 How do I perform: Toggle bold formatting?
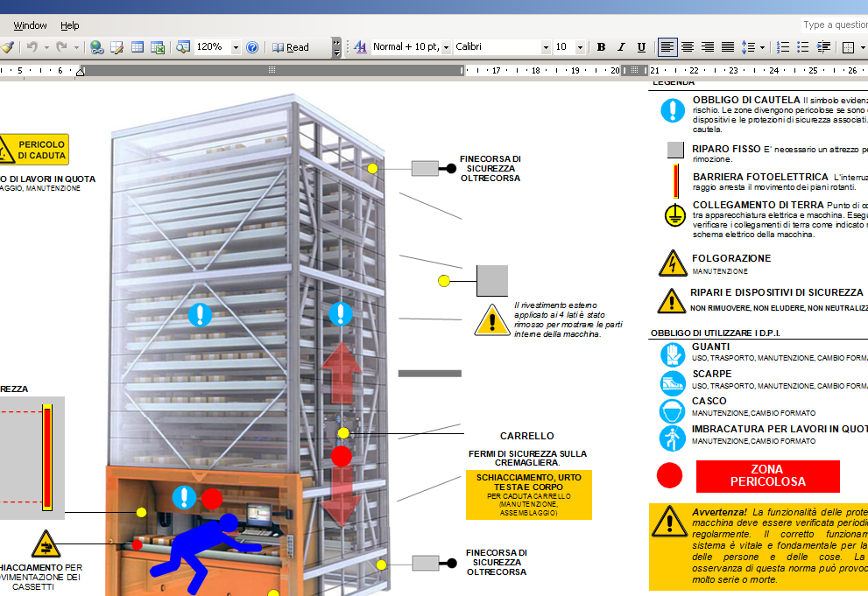pos(601,47)
